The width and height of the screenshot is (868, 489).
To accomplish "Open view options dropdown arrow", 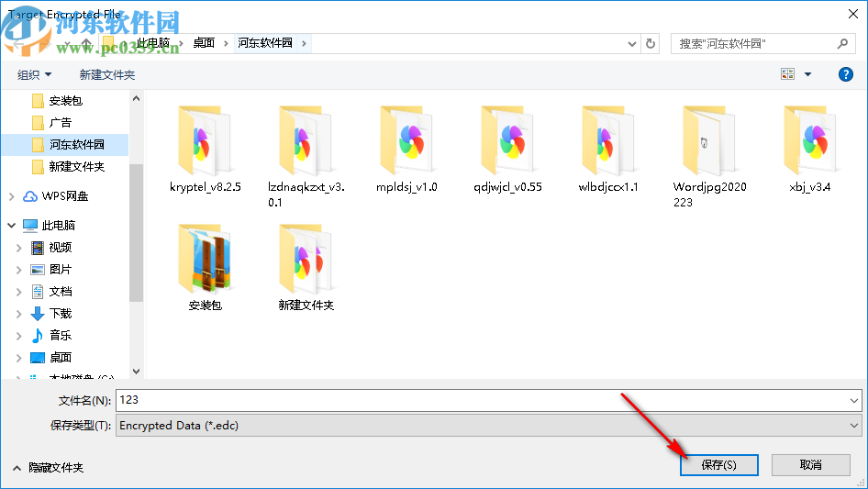I will point(807,74).
